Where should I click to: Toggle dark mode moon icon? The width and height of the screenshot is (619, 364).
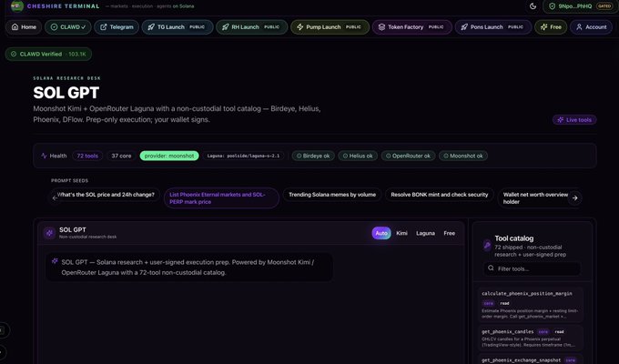click(x=533, y=6)
